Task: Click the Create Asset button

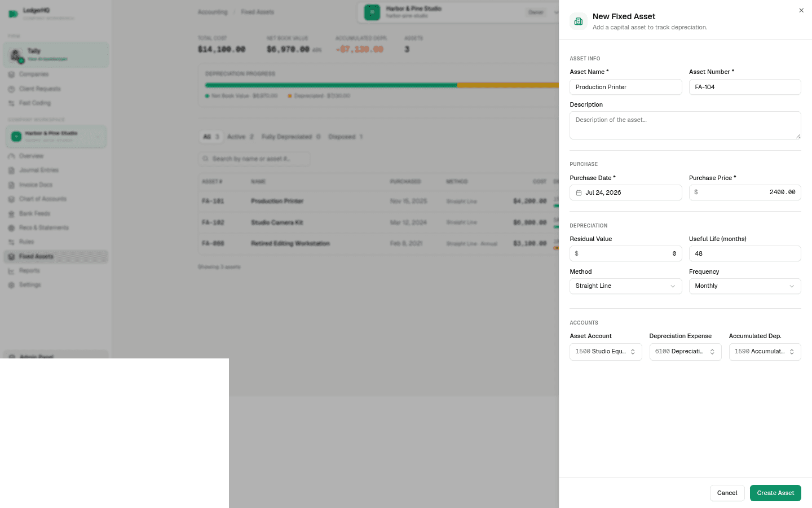Action: (775, 493)
